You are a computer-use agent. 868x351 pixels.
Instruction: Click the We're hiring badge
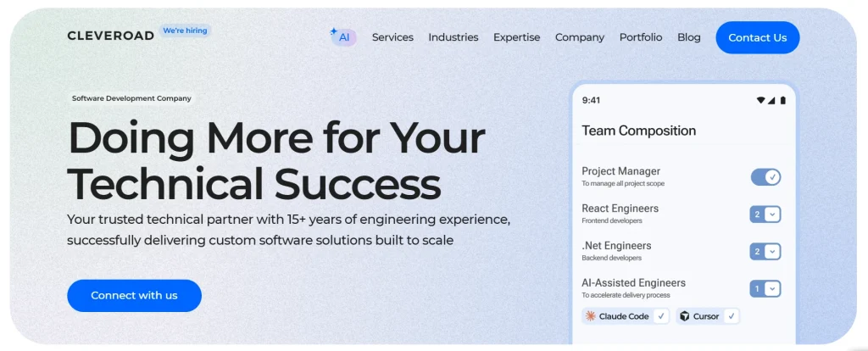[x=185, y=31]
